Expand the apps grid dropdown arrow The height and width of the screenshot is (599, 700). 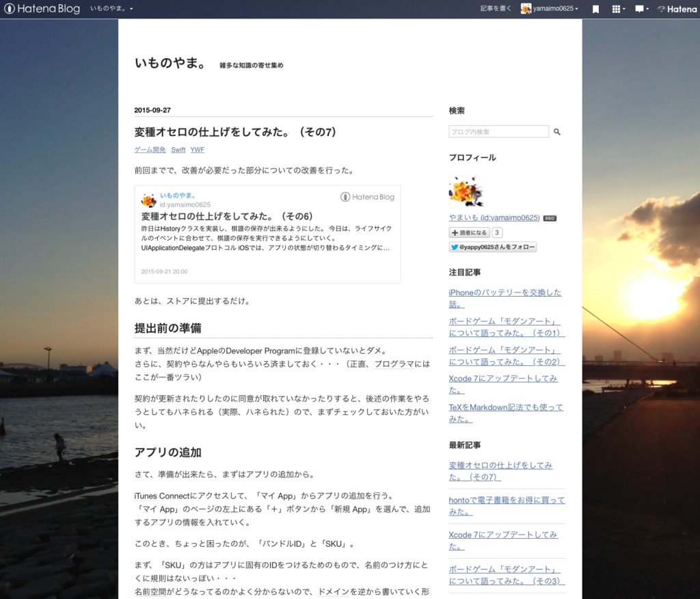624,9
